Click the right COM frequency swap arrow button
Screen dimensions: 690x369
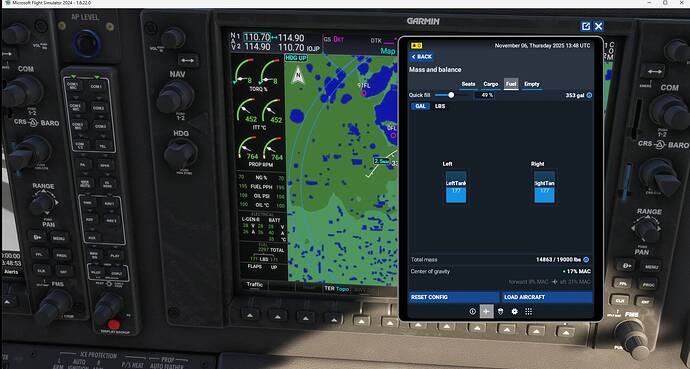(x=655, y=71)
